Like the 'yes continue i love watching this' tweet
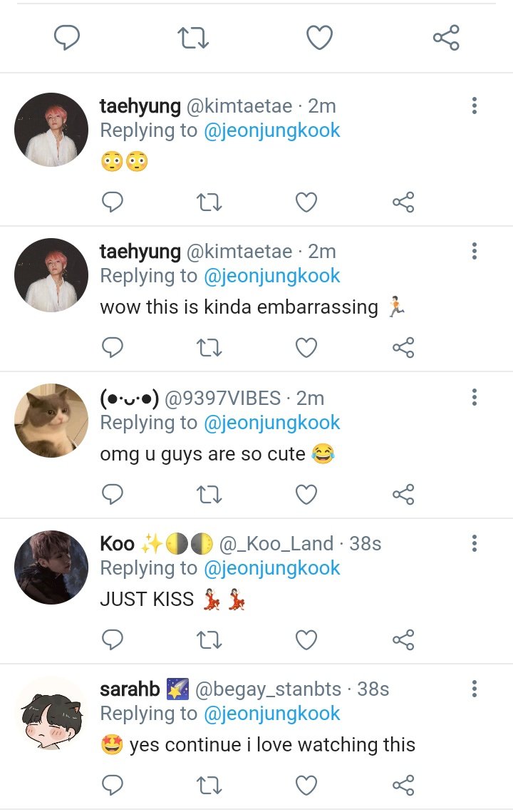The height and width of the screenshot is (812, 513). point(306,785)
